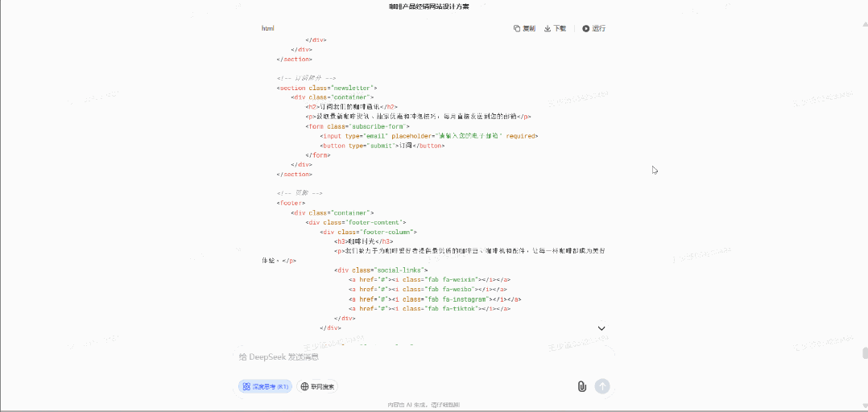
Task: Click the html language label
Action: [267, 28]
